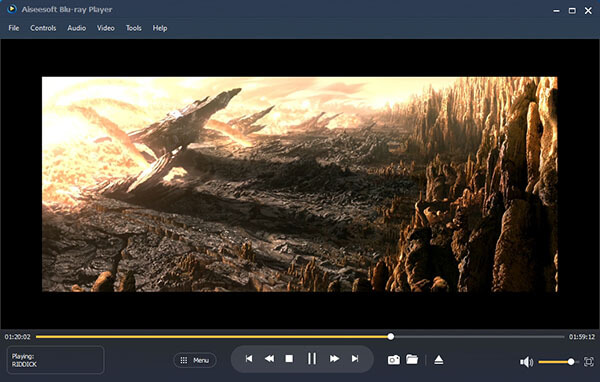
Task: Open the File menu
Action: (x=14, y=28)
